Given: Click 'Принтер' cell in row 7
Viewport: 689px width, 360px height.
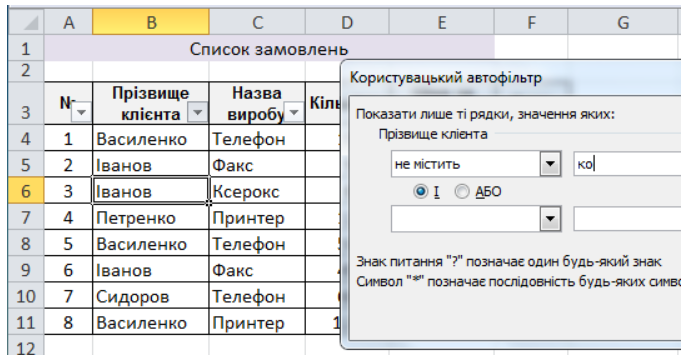Looking at the screenshot, I should [x=257, y=217].
